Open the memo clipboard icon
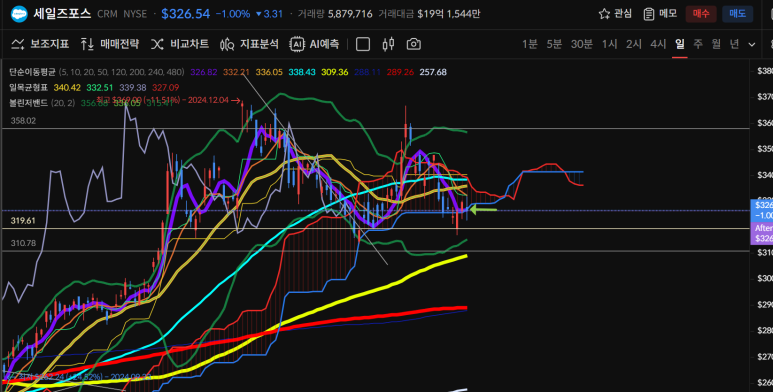The height and width of the screenshot is (392, 773). point(649,14)
